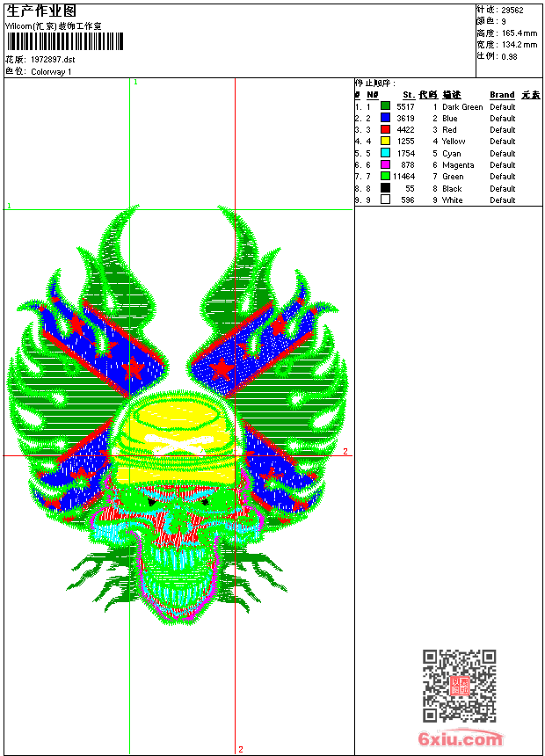Select the Blue color swatch in row 2

[x=385, y=117]
